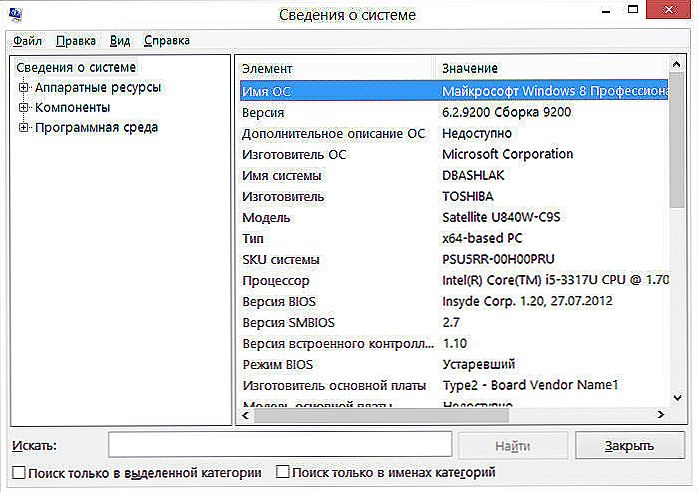The image size is (697, 492).
Task: Click the Закрыть button
Action: click(x=629, y=445)
